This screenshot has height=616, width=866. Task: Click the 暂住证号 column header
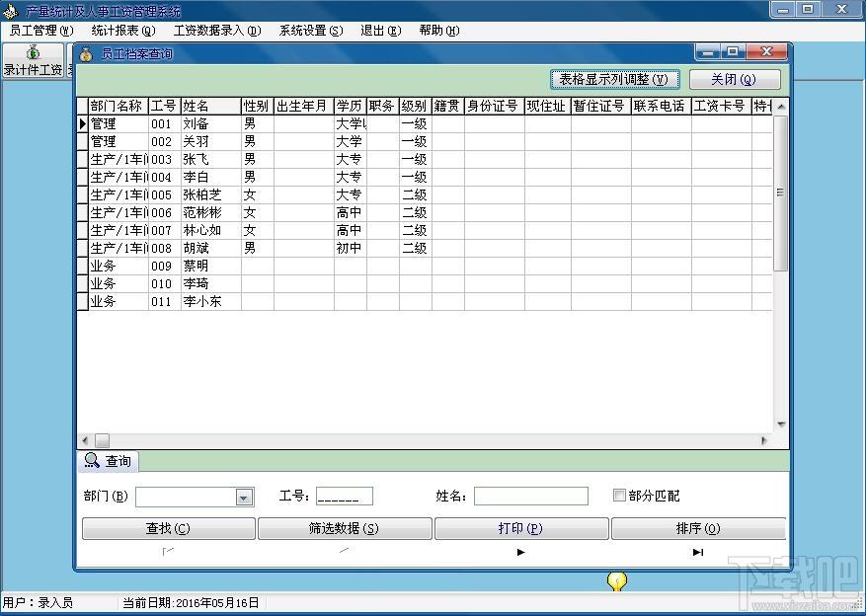click(601, 106)
